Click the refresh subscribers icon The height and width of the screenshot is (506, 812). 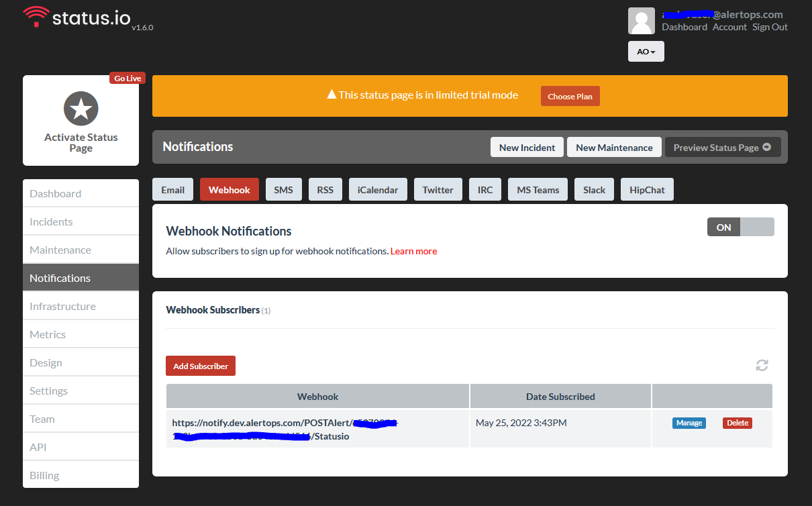(762, 365)
